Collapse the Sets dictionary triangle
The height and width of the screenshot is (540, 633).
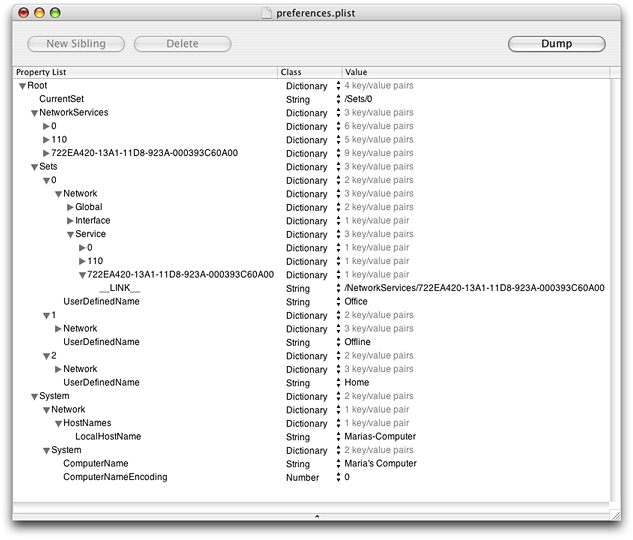34,167
